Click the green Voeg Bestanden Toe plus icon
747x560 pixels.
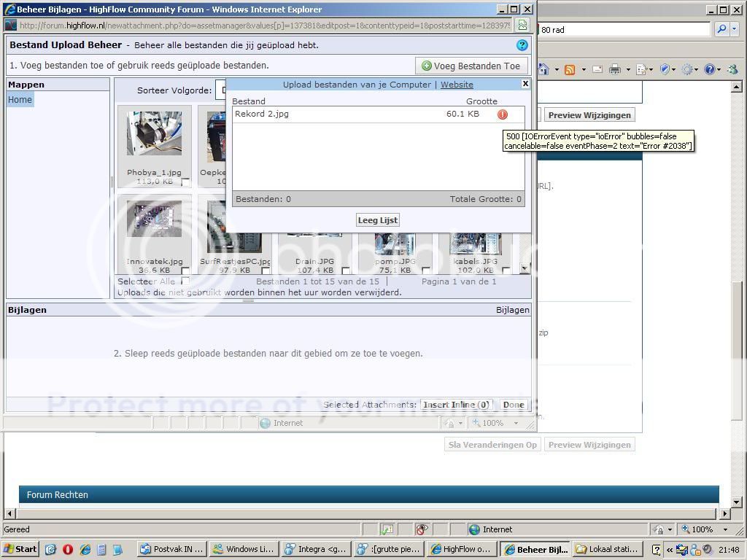point(426,66)
